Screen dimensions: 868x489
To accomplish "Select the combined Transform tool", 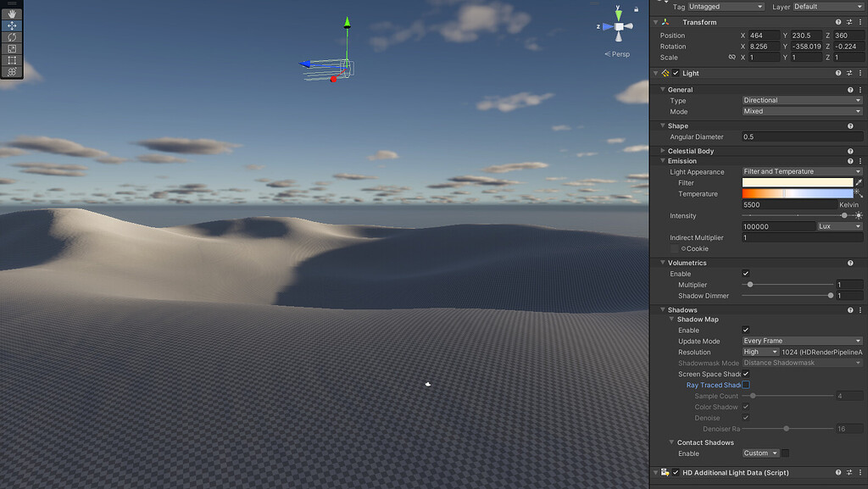I will [x=11, y=72].
